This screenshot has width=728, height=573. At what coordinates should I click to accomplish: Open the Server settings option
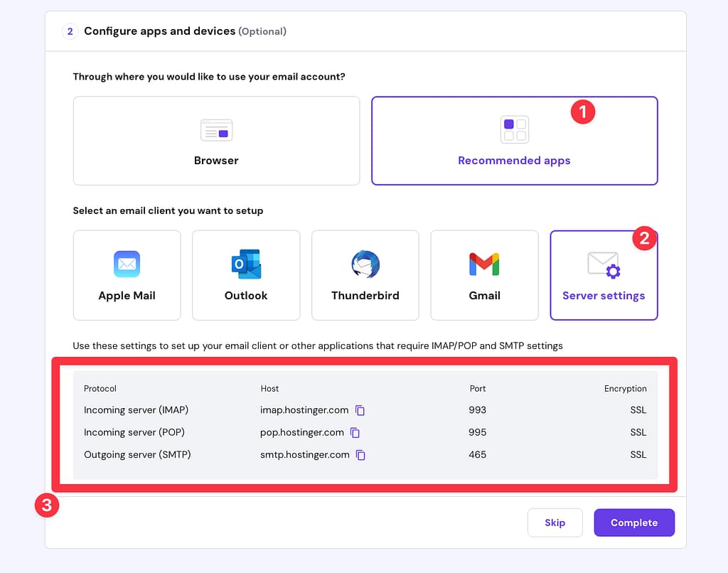coord(604,275)
